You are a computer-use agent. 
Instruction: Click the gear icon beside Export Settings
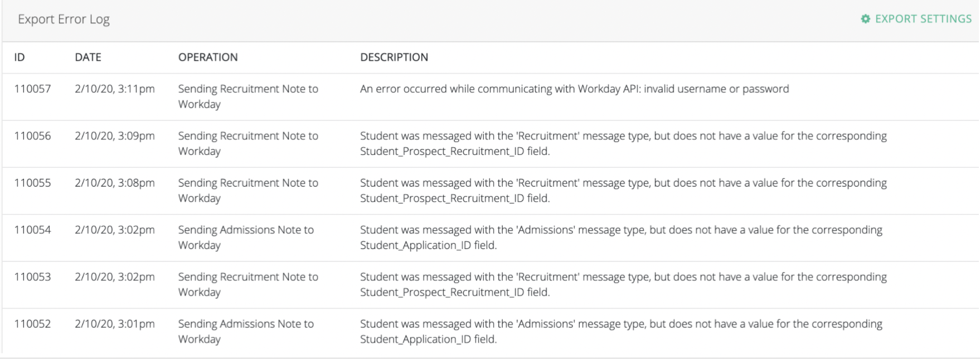(x=865, y=19)
